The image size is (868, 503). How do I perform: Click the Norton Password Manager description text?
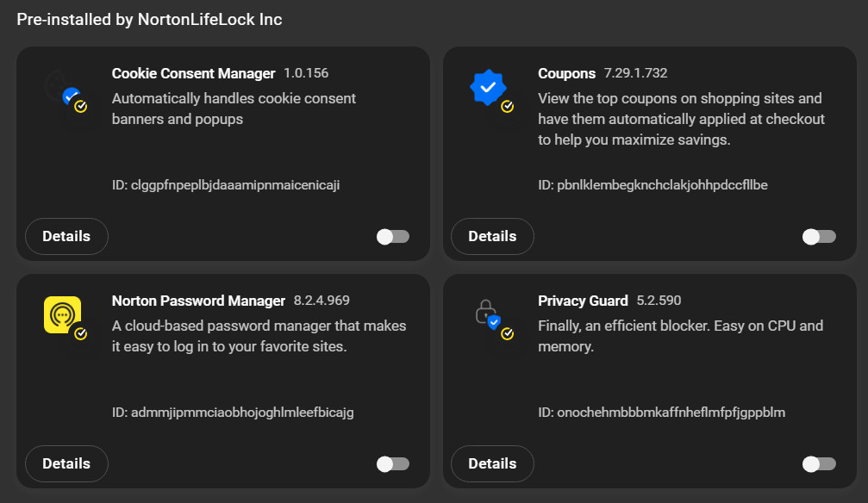[x=259, y=336]
